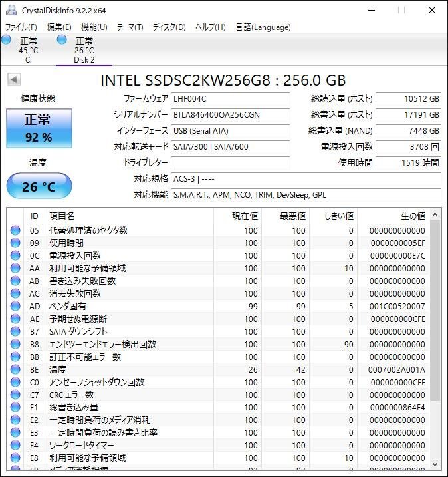
Task: Select the ワークロードタイマー attribute name
Action: 82,445
